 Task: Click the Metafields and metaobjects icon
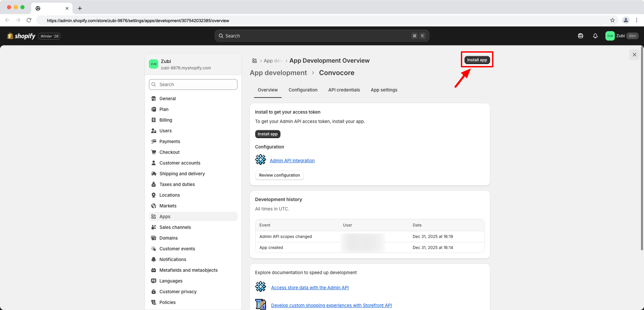(154, 270)
